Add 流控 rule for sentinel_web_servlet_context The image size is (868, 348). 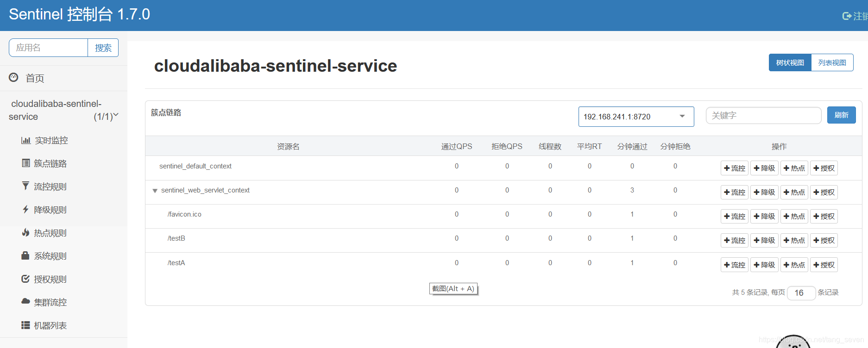coord(735,192)
